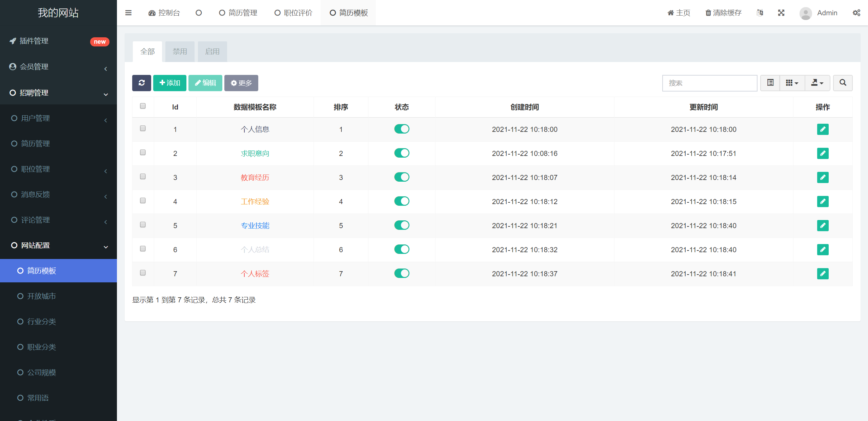Open 开放城市 in sidebar
Screen dimensions: 868x421
click(x=58, y=296)
